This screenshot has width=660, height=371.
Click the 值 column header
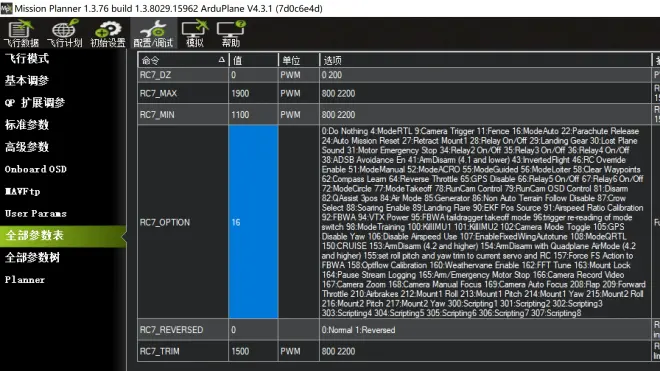[253, 60]
